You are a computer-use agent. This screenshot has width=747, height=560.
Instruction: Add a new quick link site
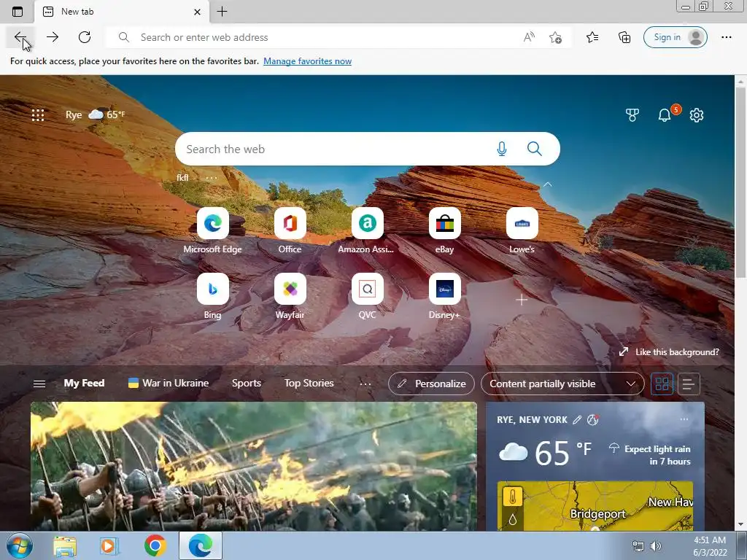tap(522, 300)
